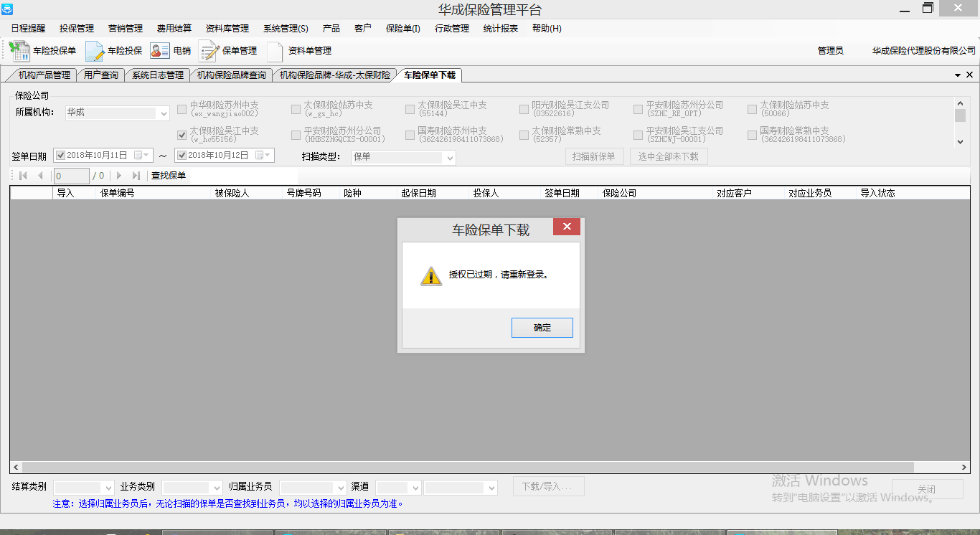
Task: Jump to the last record in navigator
Action: pos(136,176)
